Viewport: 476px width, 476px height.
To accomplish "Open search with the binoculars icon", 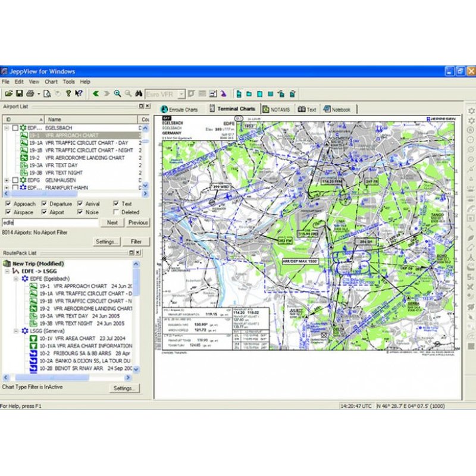I will (139, 93).
